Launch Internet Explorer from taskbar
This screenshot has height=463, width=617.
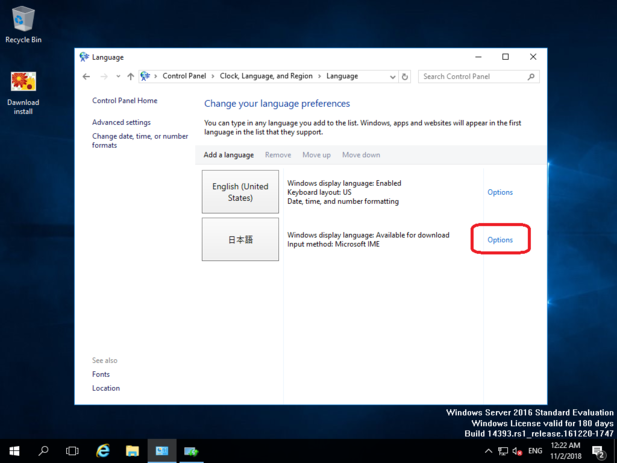tap(103, 451)
